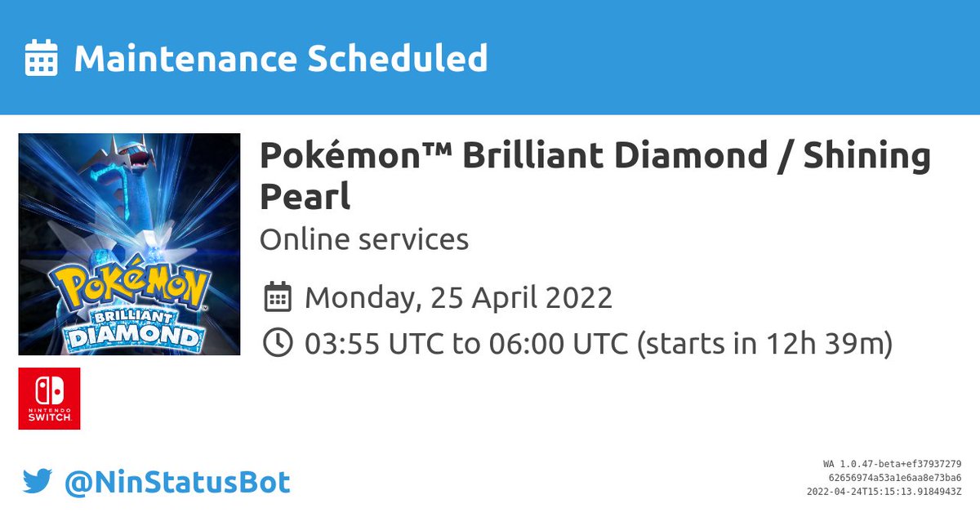Click the Nintendo Switch logo
The height and width of the screenshot is (517, 980).
pyautogui.click(x=49, y=398)
